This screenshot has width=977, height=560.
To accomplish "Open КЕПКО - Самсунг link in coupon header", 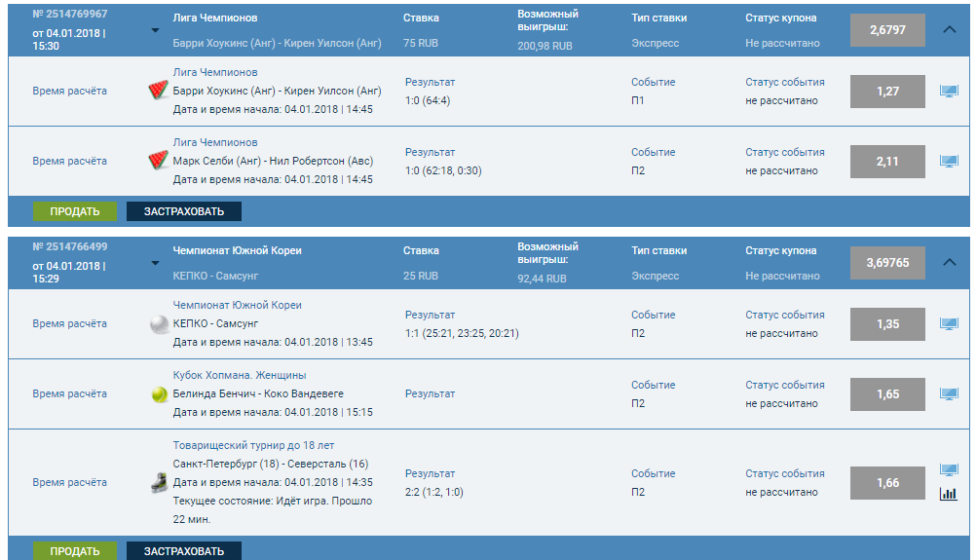I will 215,276.
